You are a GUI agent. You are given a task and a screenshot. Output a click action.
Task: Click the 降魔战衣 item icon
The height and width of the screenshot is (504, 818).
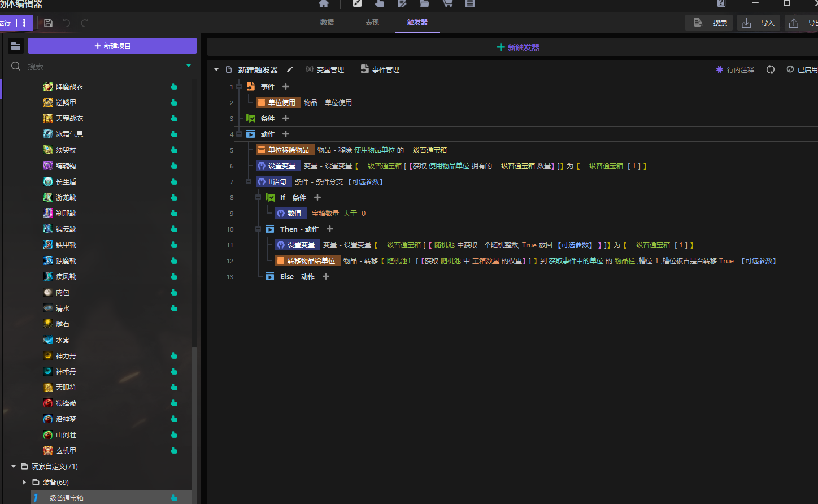(x=48, y=86)
